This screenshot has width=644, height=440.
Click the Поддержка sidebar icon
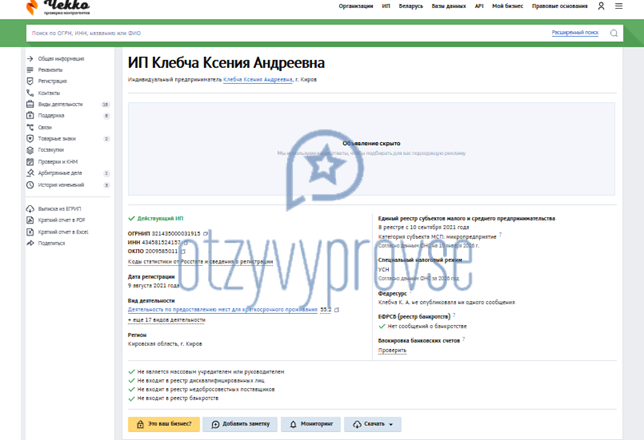(30, 115)
